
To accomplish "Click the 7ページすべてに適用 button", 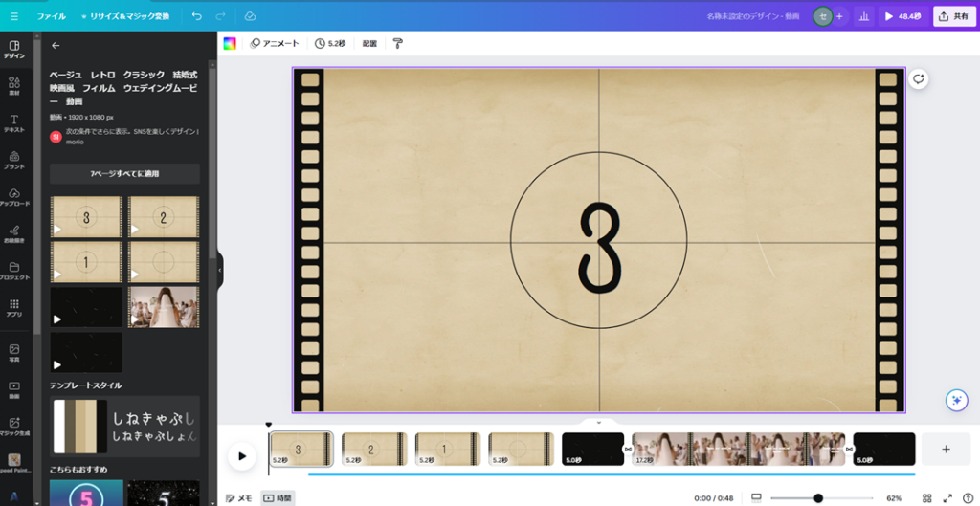I will [x=124, y=174].
